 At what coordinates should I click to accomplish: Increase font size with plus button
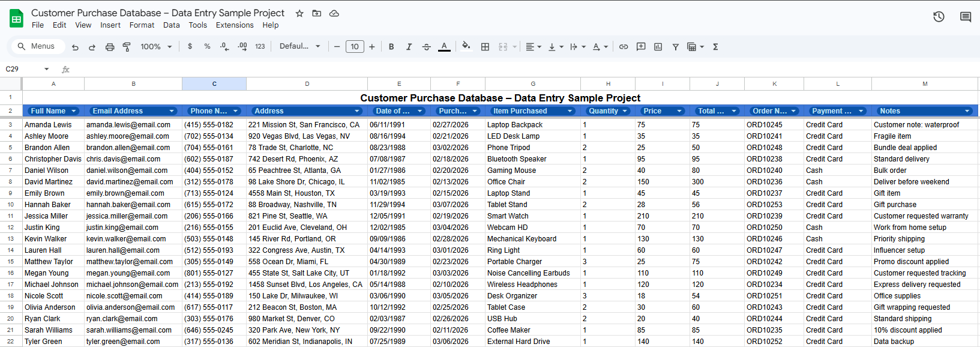click(x=372, y=47)
